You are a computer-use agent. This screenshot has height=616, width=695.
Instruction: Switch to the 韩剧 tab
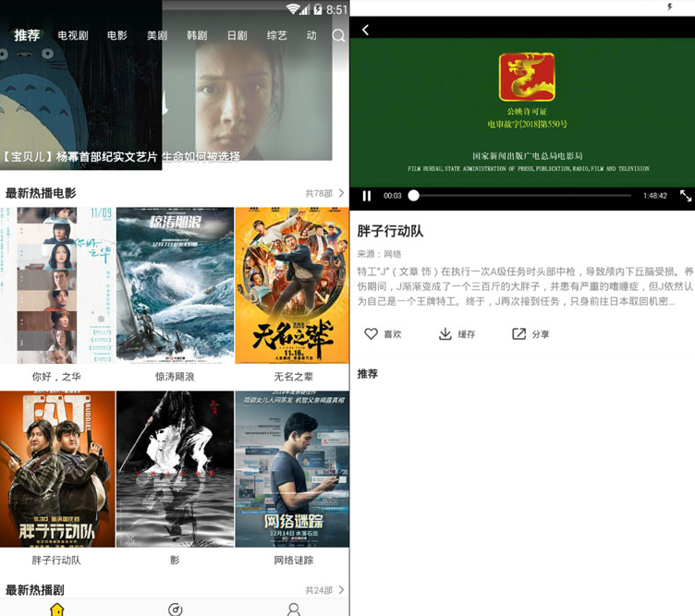tap(197, 35)
